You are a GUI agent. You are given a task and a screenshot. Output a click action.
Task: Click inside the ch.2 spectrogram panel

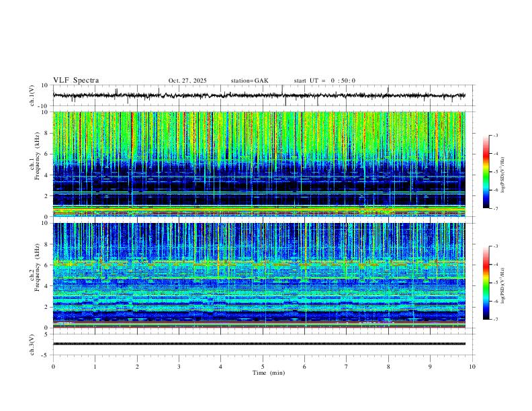coord(259,275)
